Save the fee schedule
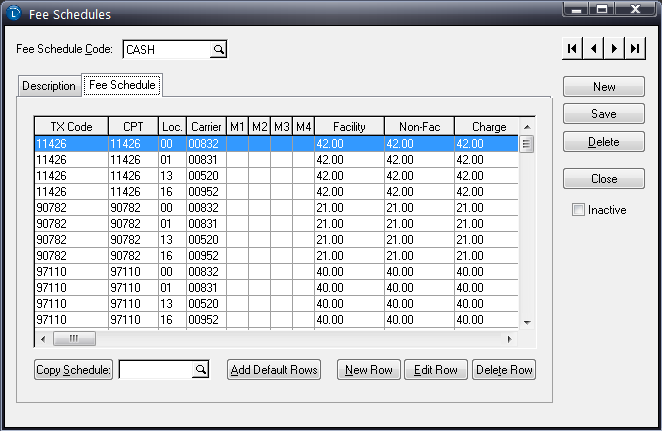Image resolution: width=662 pixels, height=431 pixels. tap(604, 114)
